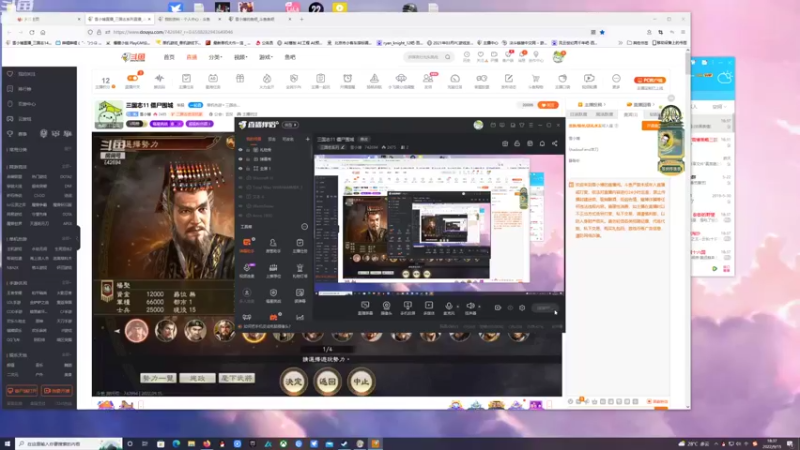Viewport: 800px width, 450px height.
Task: Open the shield icon in the dashboard toolbar
Action: tap(294, 80)
